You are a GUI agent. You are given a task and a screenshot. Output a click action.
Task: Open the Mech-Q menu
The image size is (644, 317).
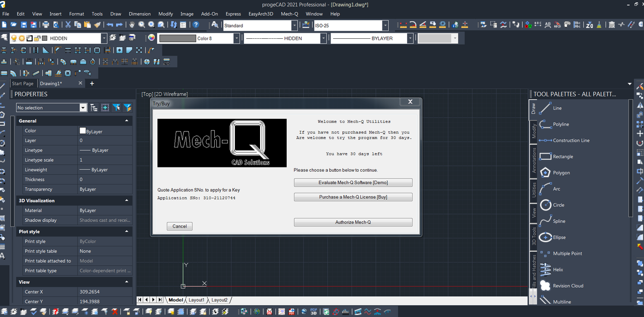289,14
